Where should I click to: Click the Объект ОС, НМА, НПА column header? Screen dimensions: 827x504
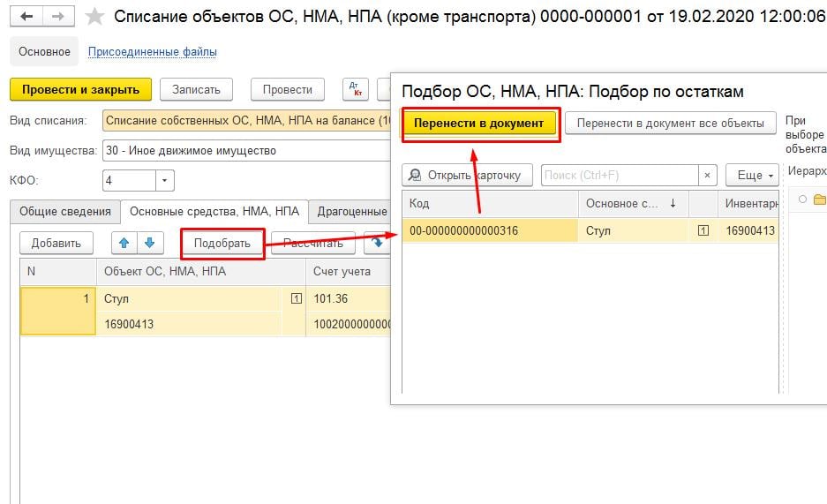[201, 272]
